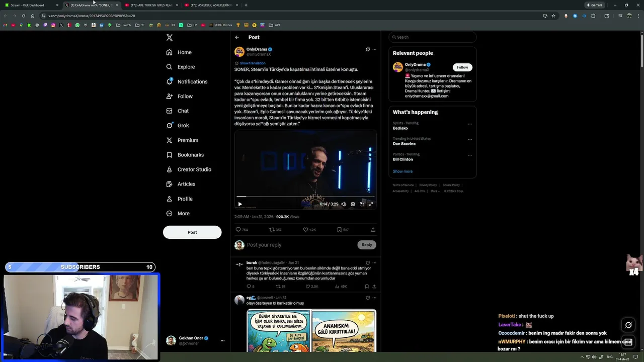Click Show translation link
The image size is (644, 362).
[252, 63]
